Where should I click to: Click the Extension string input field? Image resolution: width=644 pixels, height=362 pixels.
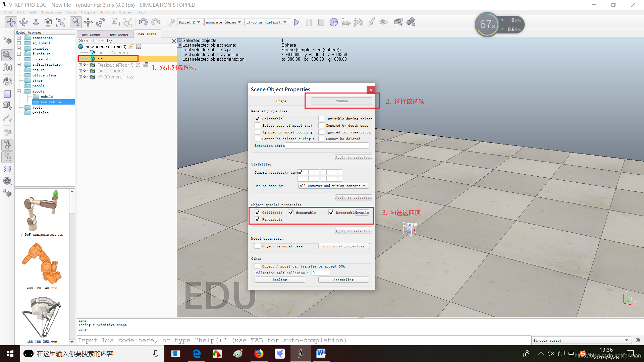tap(327, 145)
